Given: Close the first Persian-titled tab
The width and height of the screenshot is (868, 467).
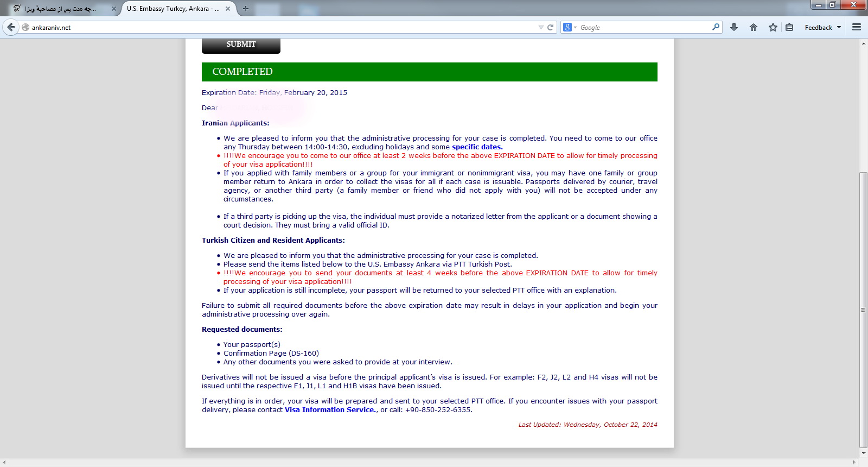Looking at the screenshot, I should click(114, 9).
